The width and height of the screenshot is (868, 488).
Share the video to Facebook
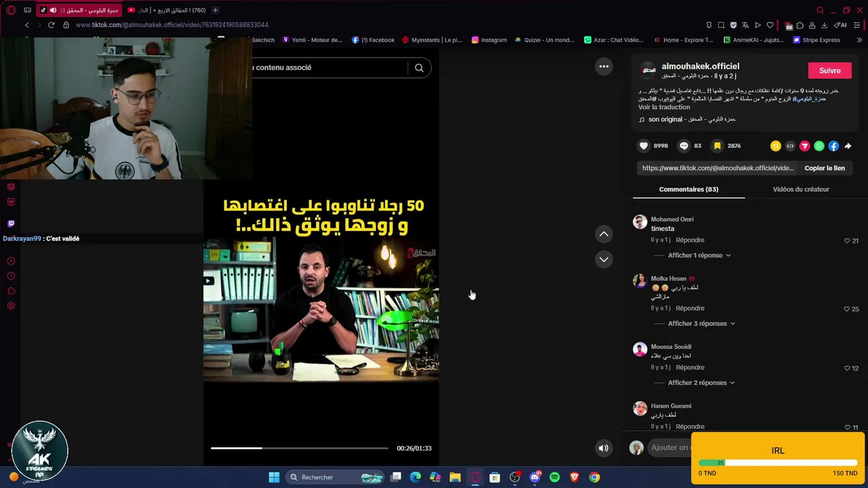[x=833, y=146]
